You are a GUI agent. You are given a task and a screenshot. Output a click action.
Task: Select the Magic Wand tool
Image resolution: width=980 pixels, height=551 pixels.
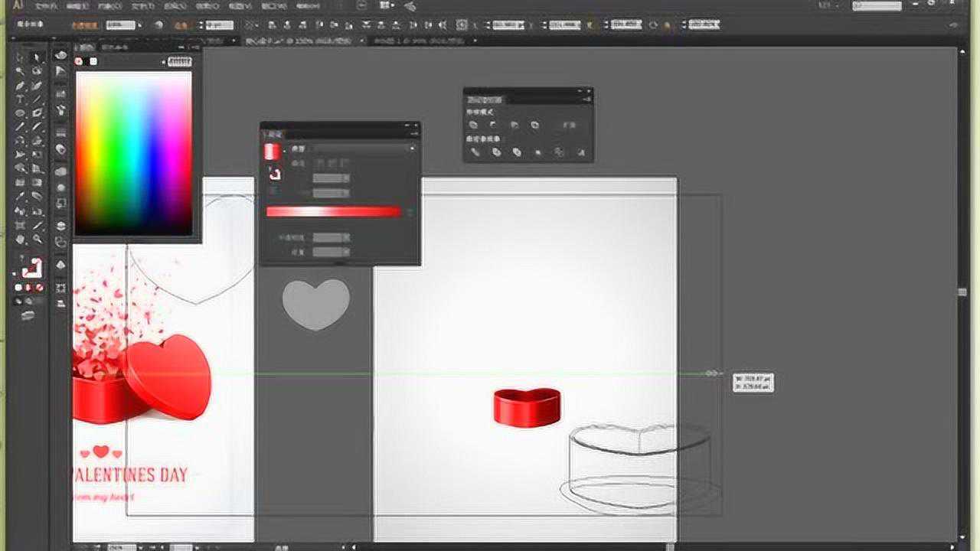pyautogui.click(x=19, y=70)
